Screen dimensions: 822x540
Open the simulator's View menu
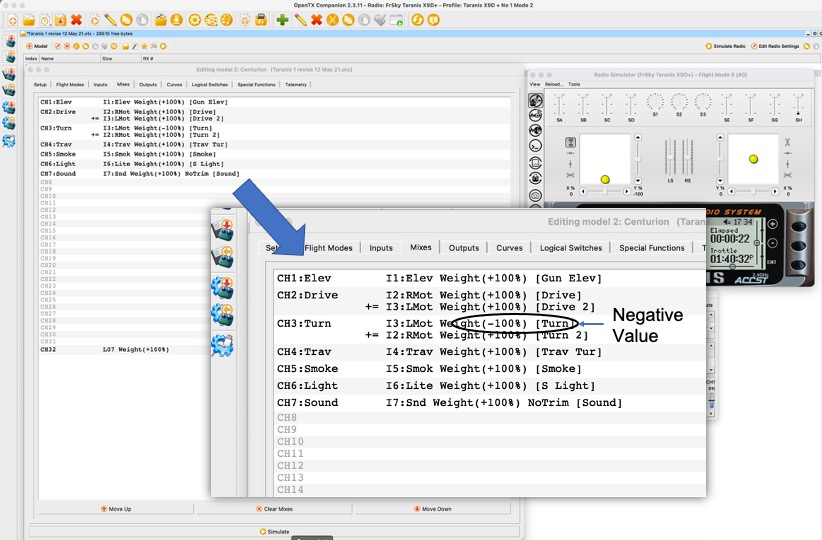point(534,84)
